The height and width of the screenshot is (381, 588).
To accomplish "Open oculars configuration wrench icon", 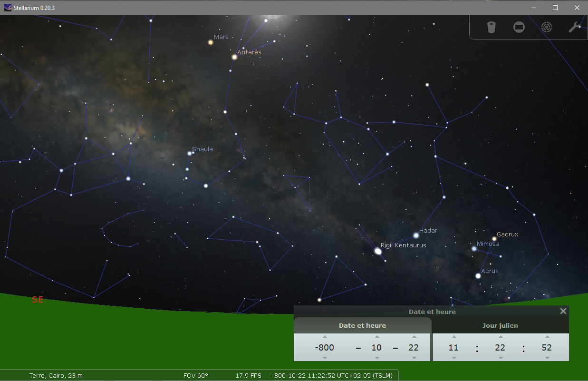I will tap(575, 27).
